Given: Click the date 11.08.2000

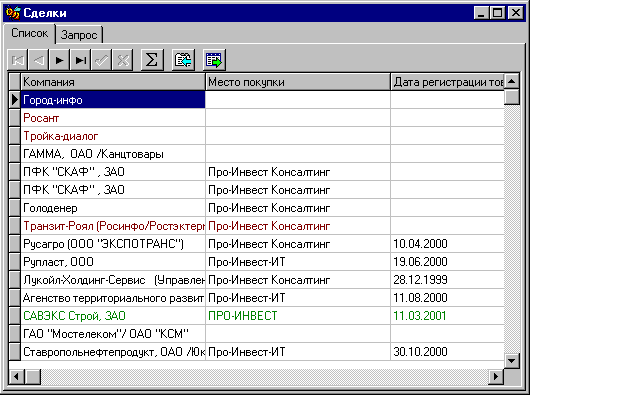Looking at the screenshot, I should tap(447, 298).
